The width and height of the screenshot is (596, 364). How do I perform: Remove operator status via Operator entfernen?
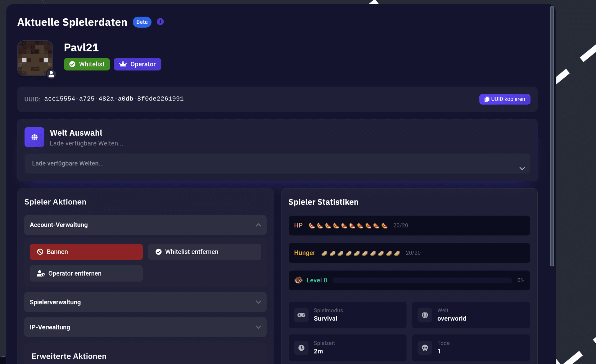(86, 273)
